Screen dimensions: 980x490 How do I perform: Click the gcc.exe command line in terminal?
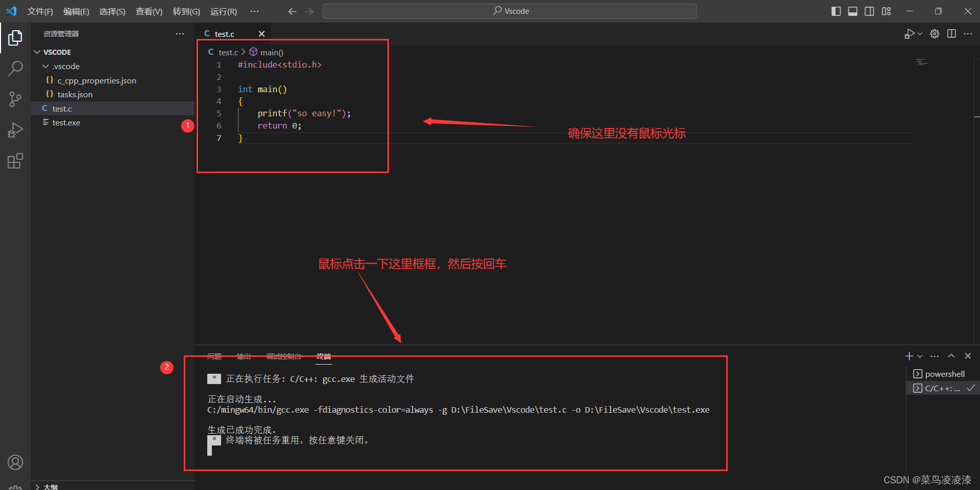[x=458, y=410]
